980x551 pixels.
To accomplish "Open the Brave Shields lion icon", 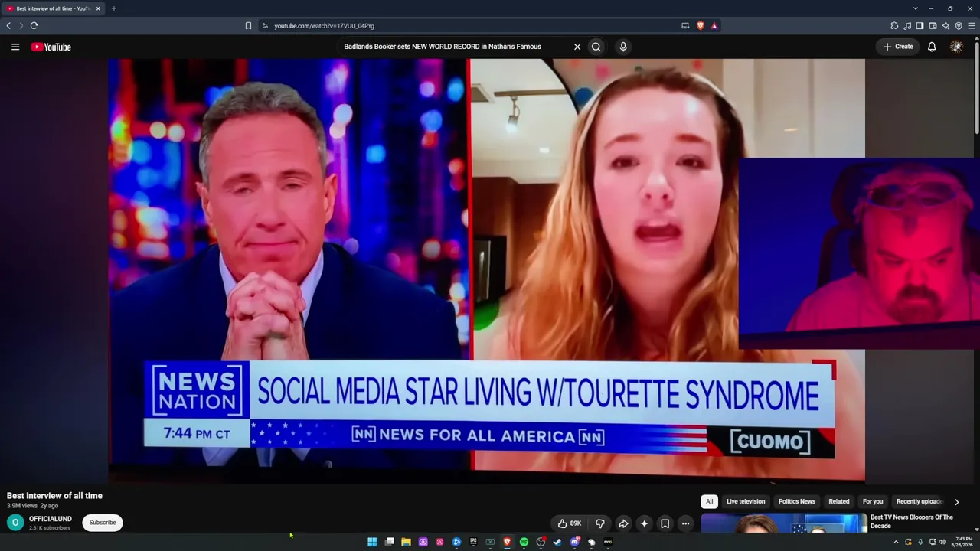I will tap(700, 25).
